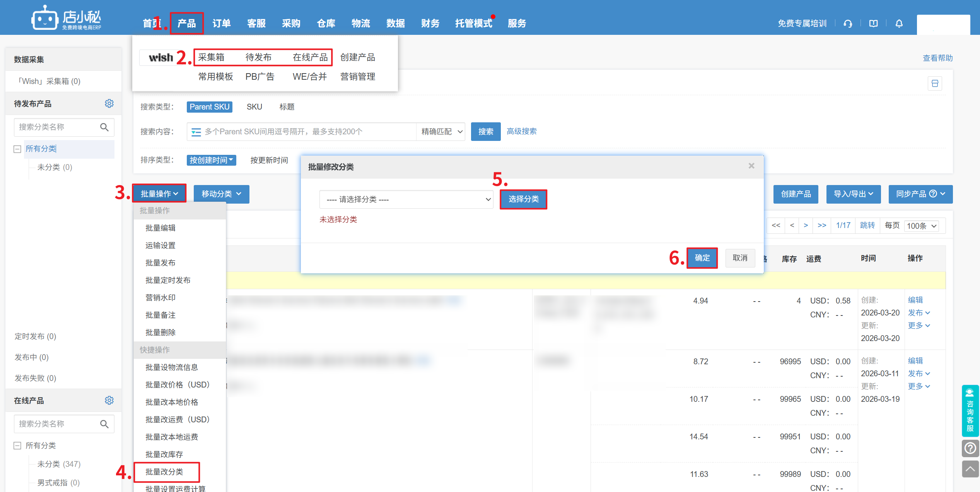Choose 批量改分类 from the batch menu
Viewport: 980px width, 492px height.
(164, 471)
